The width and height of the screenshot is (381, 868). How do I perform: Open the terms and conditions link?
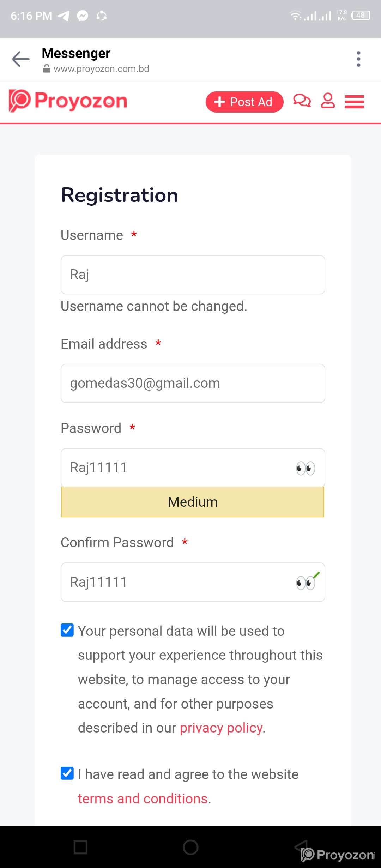(x=143, y=799)
